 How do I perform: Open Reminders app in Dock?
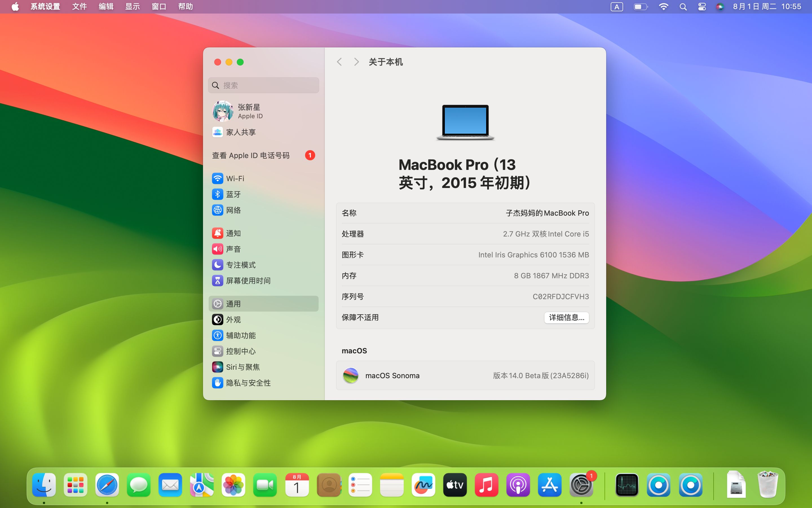tap(360, 485)
